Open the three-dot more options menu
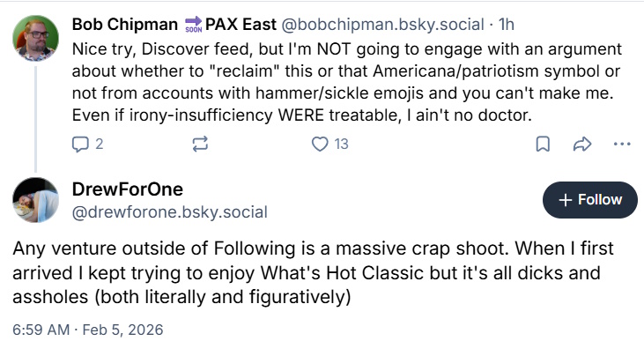This screenshot has height=341, width=644. click(x=622, y=145)
